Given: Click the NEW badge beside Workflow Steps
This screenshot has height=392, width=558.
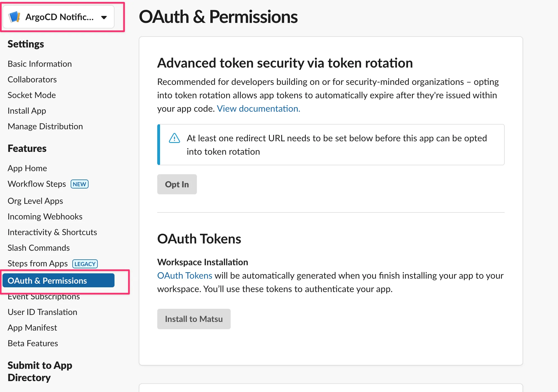Looking at the screenshot, I should coord(80,184).
